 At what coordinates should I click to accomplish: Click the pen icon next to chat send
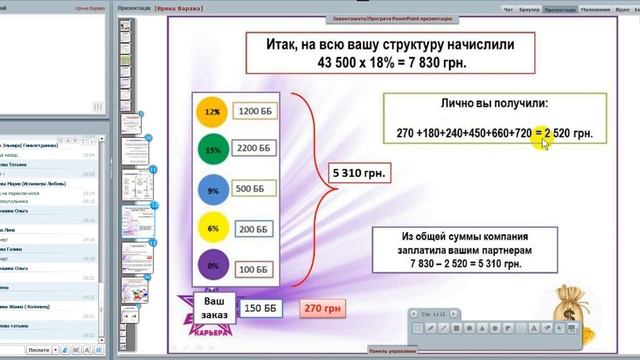coord(65,350)
